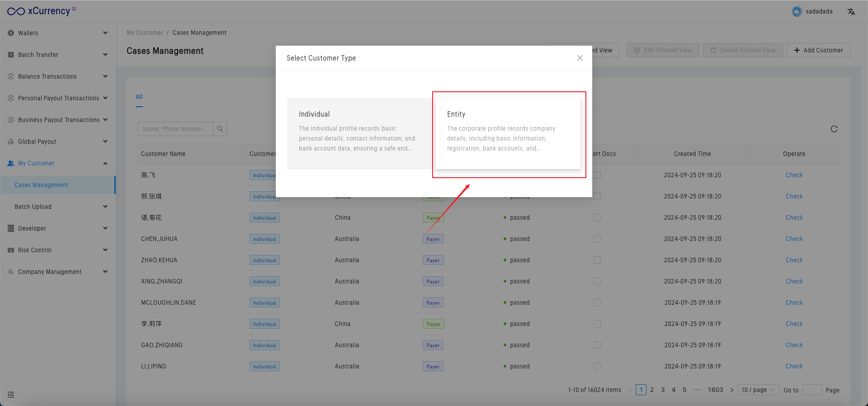Expand the Wallets menu chevron
868x406 pixels.
coord(105,33)
